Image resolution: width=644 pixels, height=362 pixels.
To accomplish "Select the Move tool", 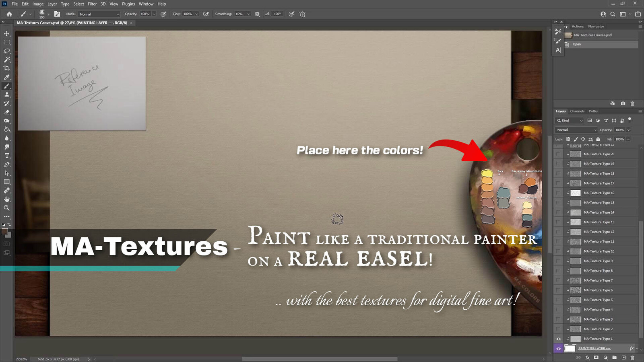I will coord(6,34).
